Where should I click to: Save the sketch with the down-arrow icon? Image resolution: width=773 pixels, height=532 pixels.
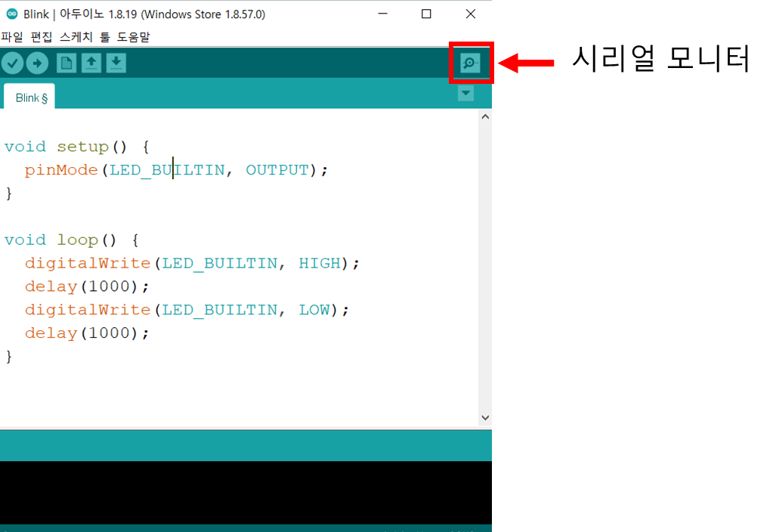116,63
